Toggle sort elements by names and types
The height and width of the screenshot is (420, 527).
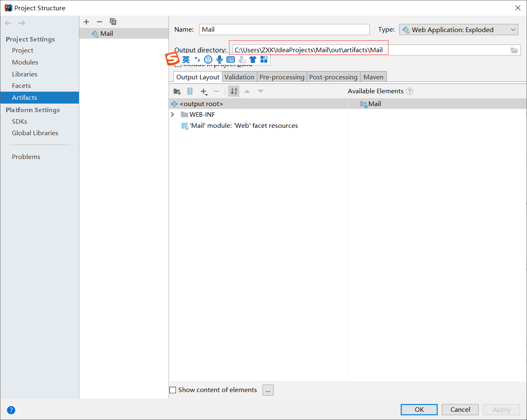click(x=234, y=91)
